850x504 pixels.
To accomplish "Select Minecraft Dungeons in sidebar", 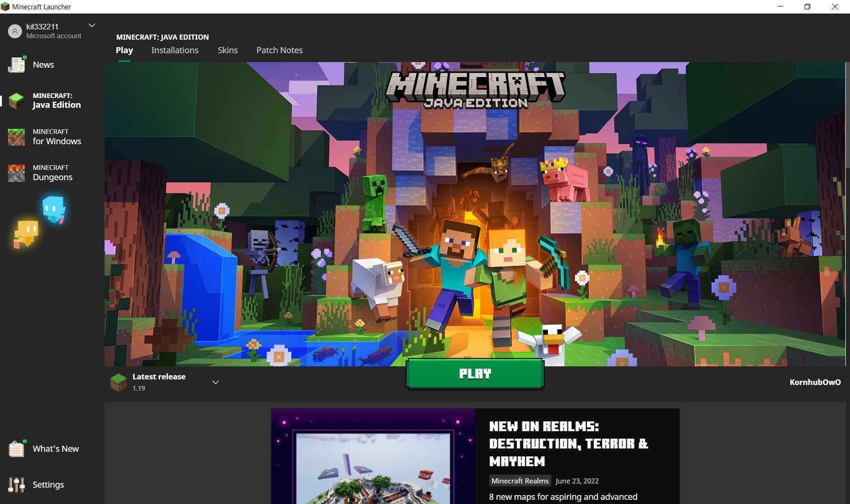I will coord(52,173).
